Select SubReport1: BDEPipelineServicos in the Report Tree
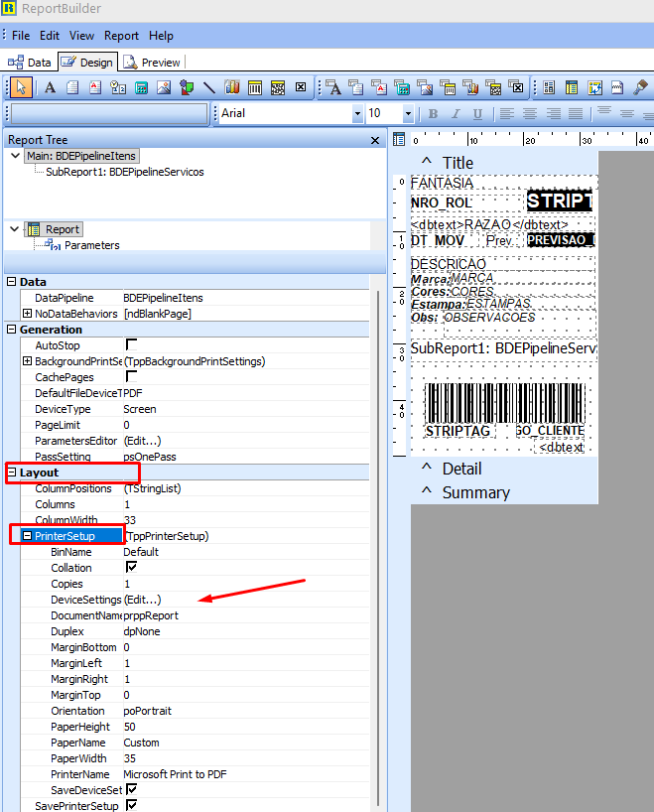Screen dimensions: 654x812 tap(124, 172)
